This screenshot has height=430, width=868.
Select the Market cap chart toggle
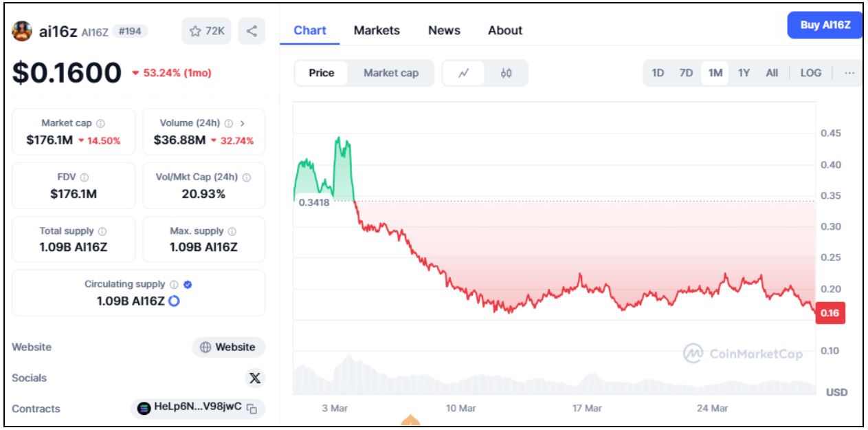391,73
